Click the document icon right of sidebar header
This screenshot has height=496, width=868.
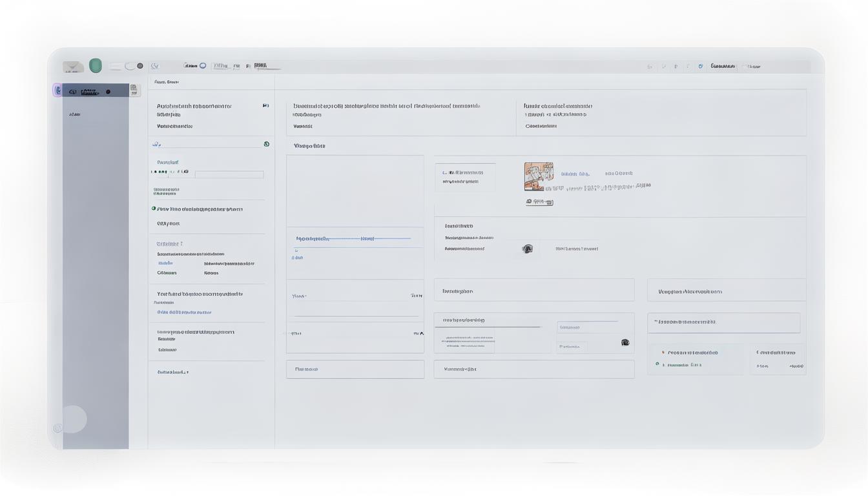(134, 90)
